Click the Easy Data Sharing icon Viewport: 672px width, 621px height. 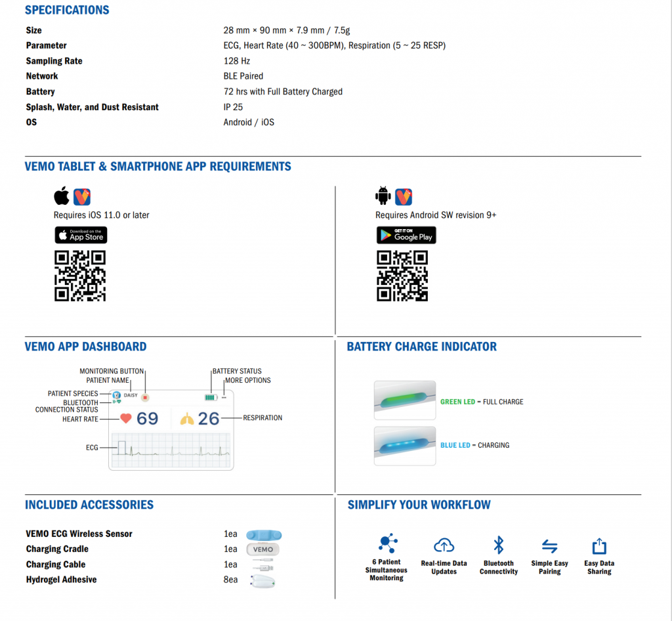599,546
